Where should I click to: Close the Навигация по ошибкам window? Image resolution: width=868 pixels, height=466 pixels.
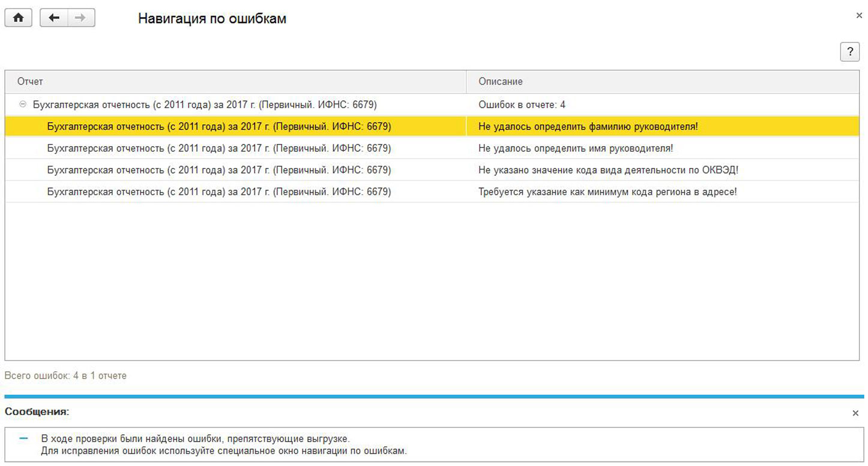coord(859,16)
